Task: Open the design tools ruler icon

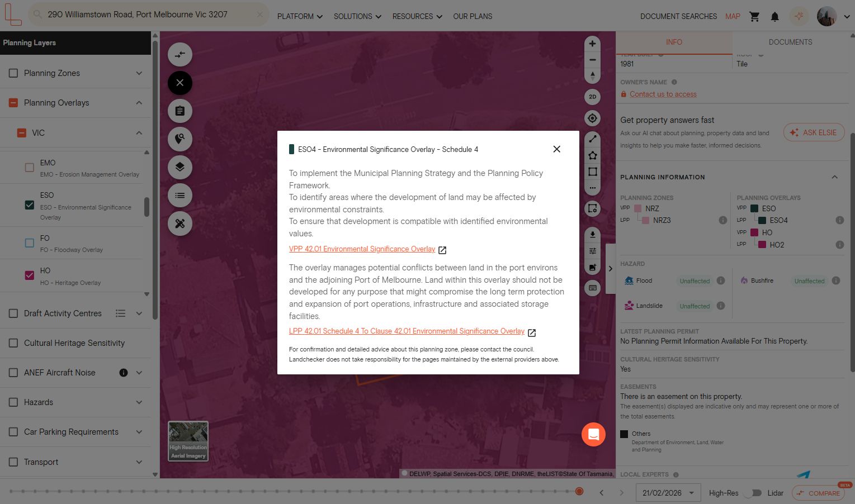Action: (x=180, y=224)
